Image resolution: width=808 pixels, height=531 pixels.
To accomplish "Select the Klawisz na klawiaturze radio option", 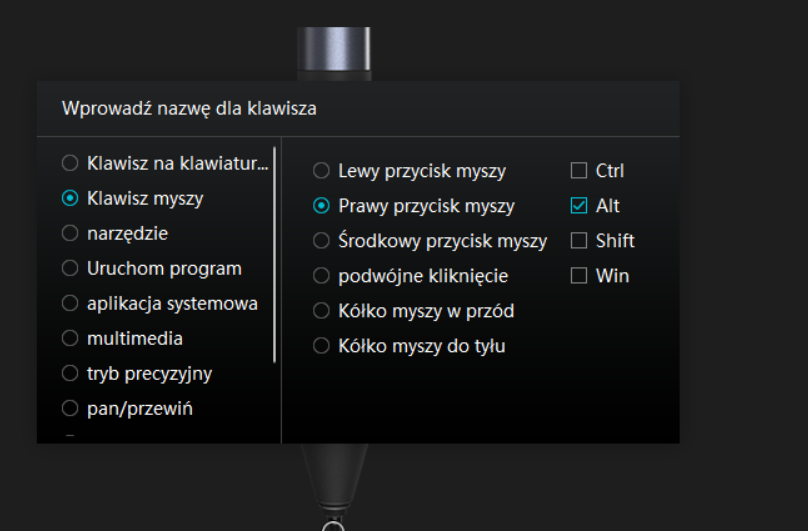I will (x=70, y=163).
